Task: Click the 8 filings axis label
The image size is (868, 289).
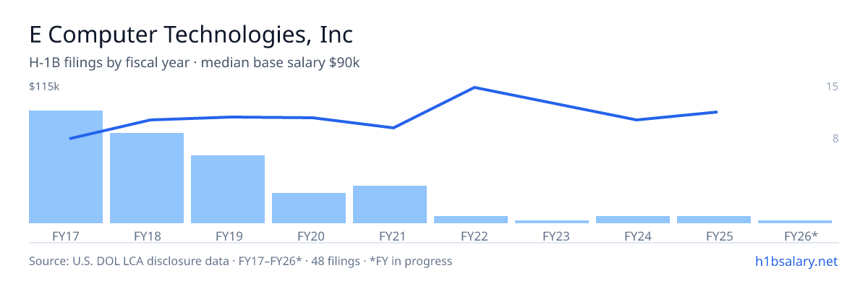Action: pos(835,139)
